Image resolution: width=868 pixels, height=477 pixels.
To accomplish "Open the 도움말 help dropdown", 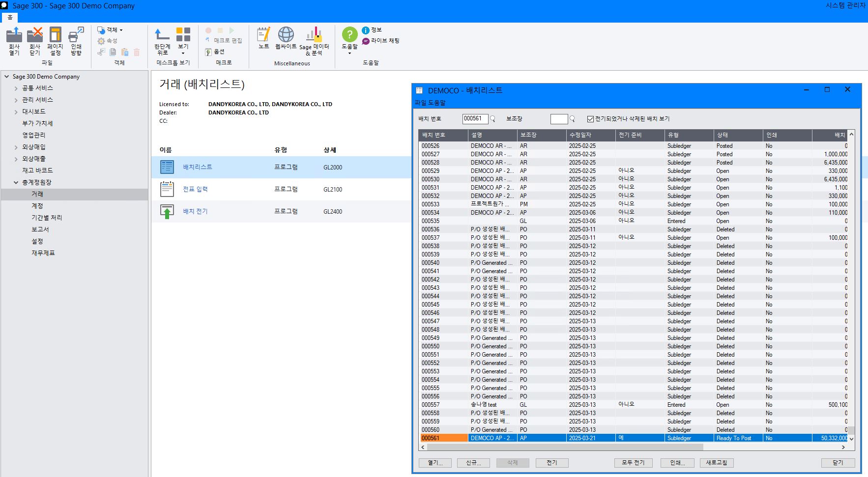I will 349,41.
